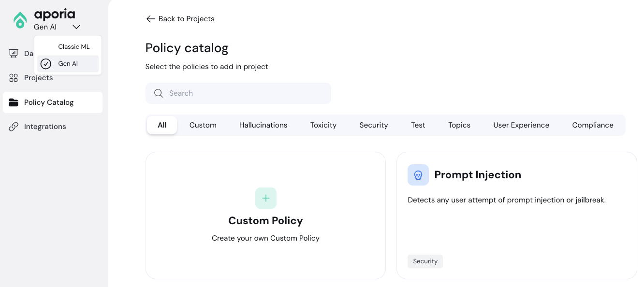Click the magnifying glass search icon
The width and height of the screenshot is (644, 287).
coord(159,93)
